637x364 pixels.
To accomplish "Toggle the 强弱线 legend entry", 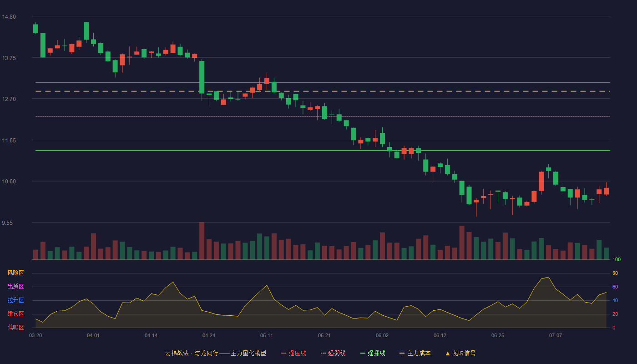I will (x=334, y=353).
